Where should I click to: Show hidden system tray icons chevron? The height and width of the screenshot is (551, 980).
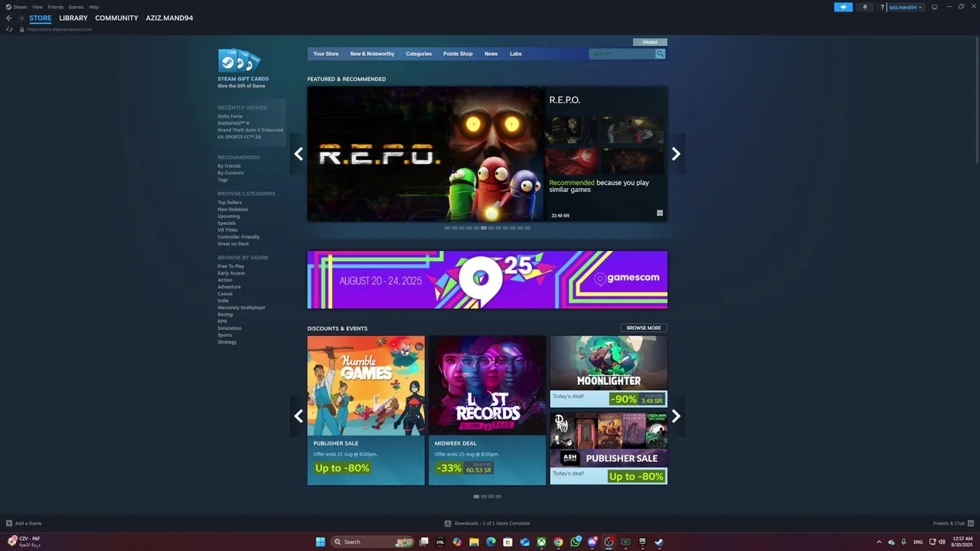(879, 542)
